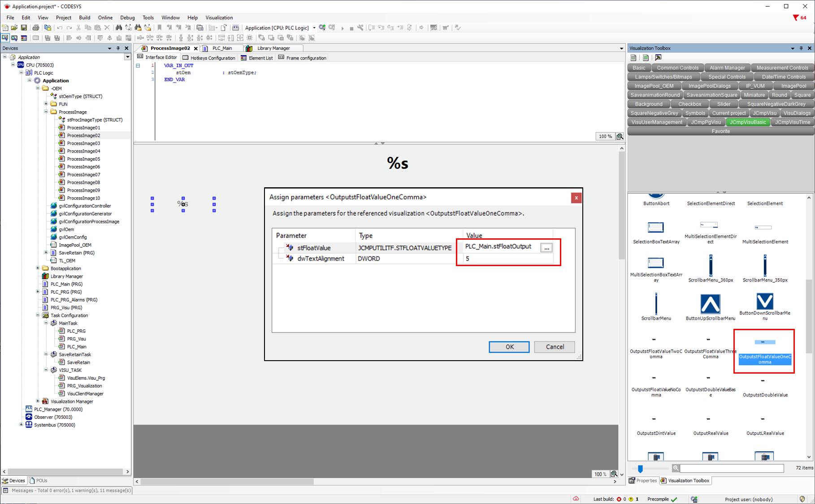
Task: Pin the Visualization Toolbox panel
Action: pyautogui.click(x=801, y=48)
